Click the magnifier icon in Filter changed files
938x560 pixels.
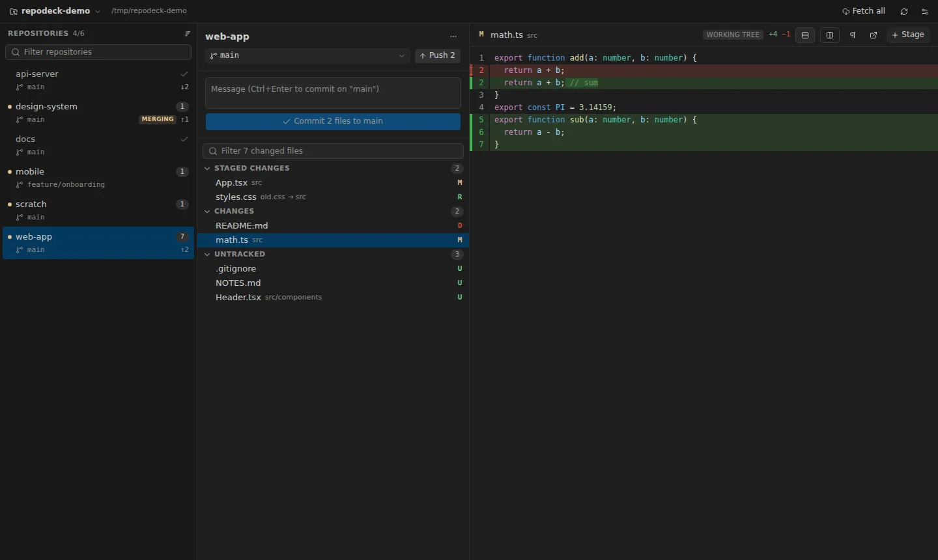pyautogui.click(x=213, y=151)
